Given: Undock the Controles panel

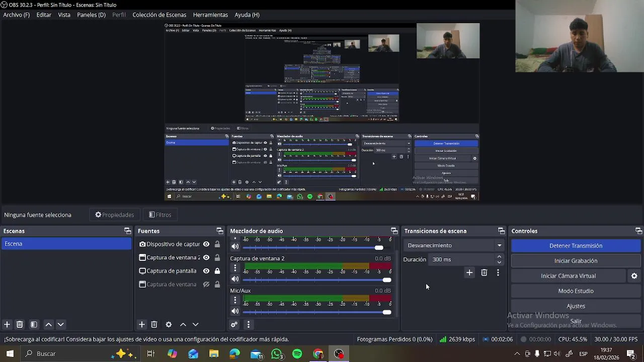Looking at the screenshot, I should (x=638, y=231).
